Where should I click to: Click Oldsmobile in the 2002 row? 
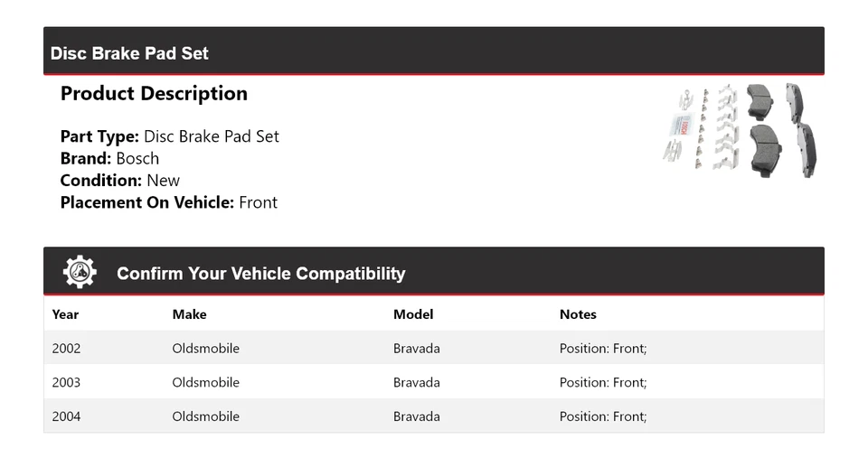tap(205, 348)
